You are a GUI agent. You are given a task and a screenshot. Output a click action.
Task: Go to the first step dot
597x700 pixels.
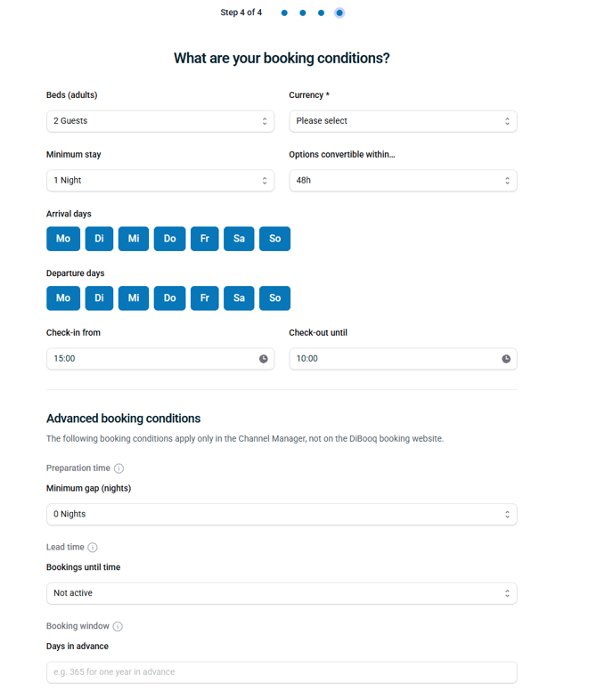(x=284, y=13)
